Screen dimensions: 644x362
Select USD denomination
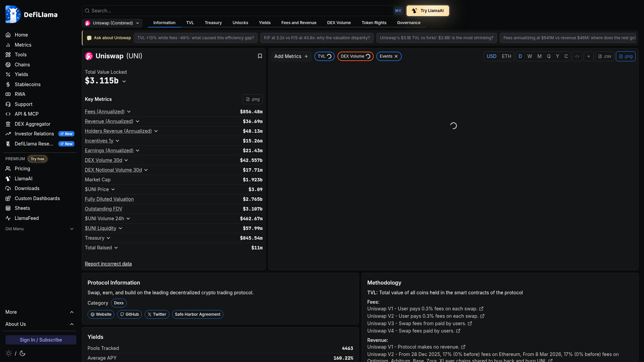pyautogui.click(x=491, y=56)
